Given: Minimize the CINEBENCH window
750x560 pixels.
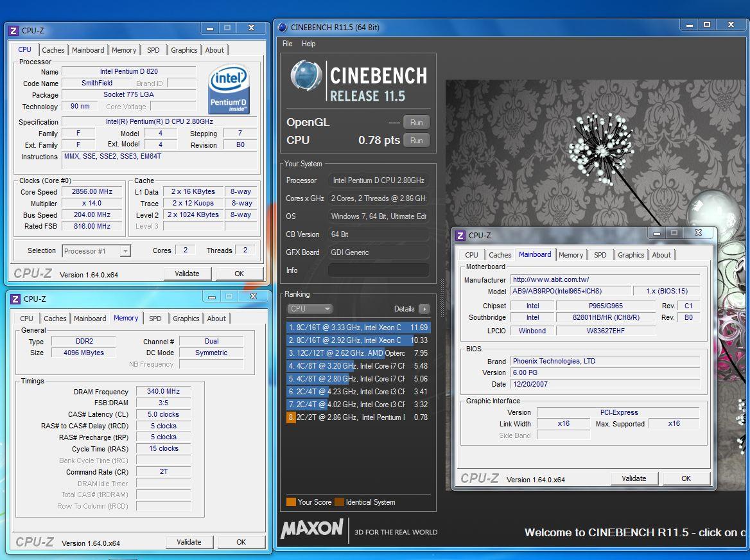Looking at the screenshot, I should [689, 25].
